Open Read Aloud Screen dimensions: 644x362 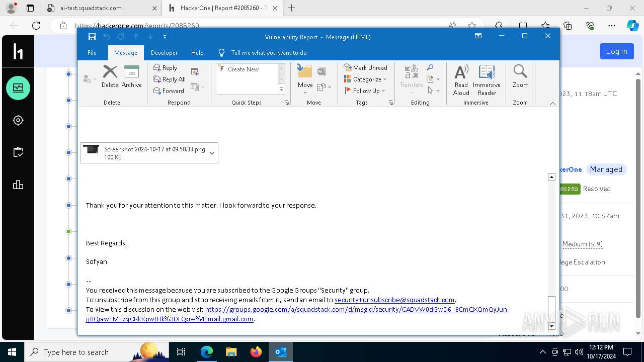pos(461,80)
